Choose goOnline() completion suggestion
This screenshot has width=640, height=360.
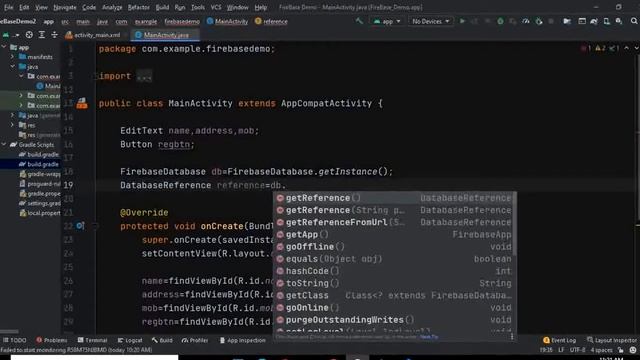(x=394, y=308)
